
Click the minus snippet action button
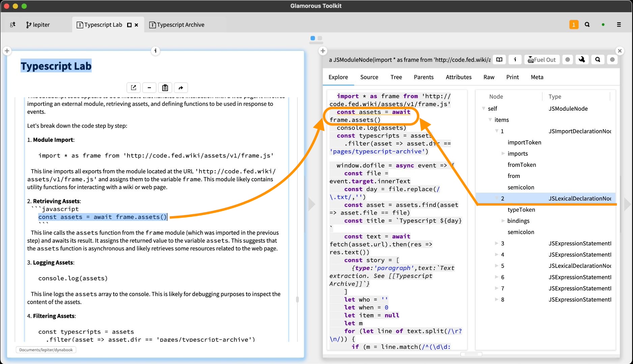[x=149, y=88]
